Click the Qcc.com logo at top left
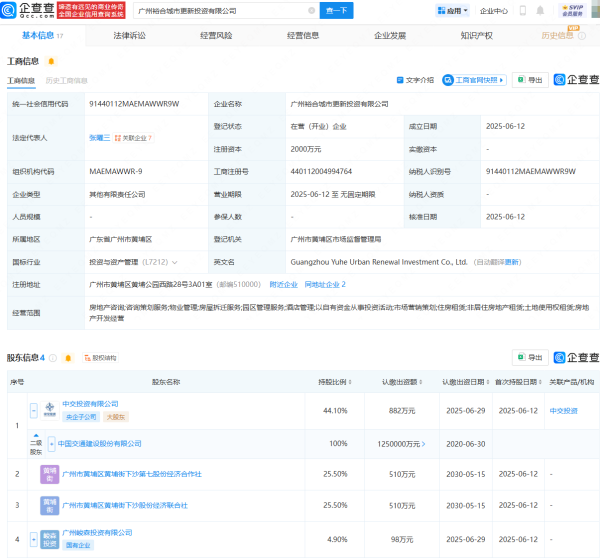The image size is (600, 559). pos(27,10)
